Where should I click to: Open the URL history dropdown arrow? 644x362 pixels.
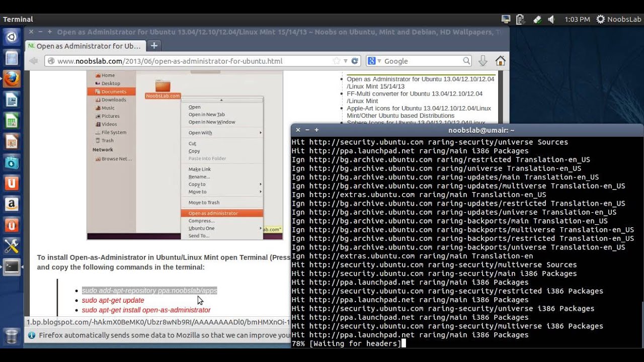345,61
